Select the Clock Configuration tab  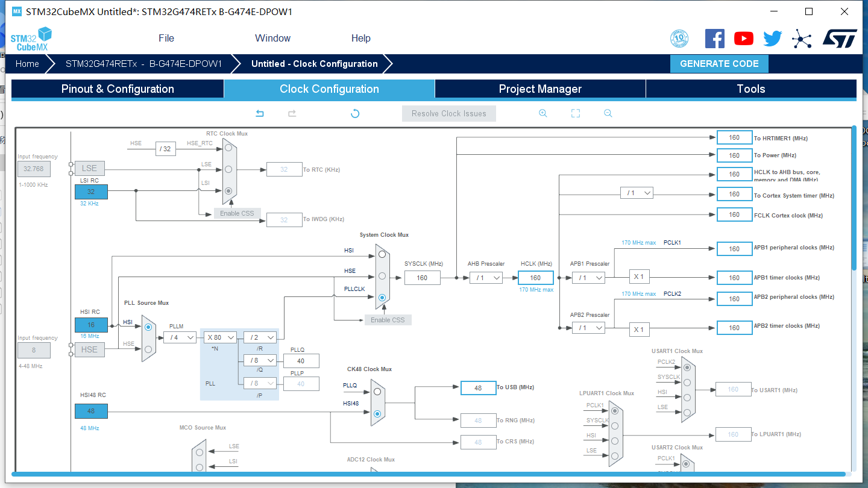coord(329,89)
